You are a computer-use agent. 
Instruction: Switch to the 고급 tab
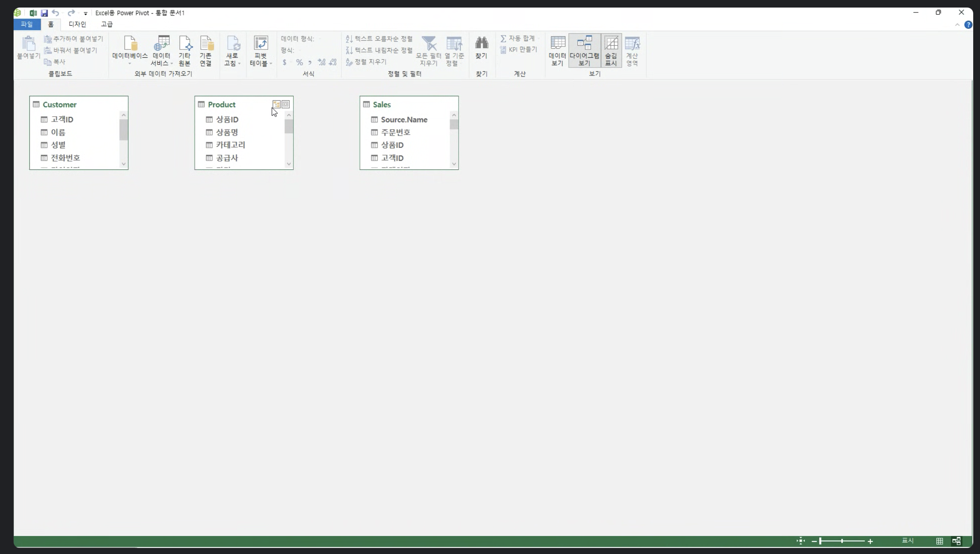coord(106,25)
